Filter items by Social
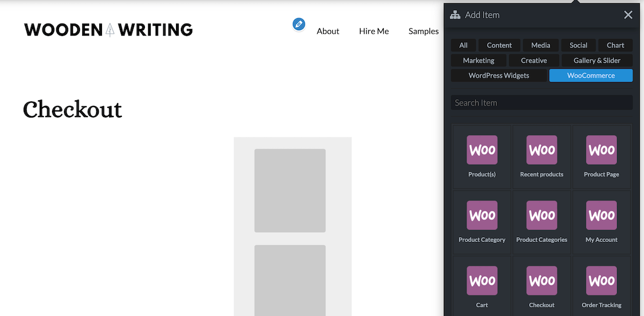 click(579, 45)
